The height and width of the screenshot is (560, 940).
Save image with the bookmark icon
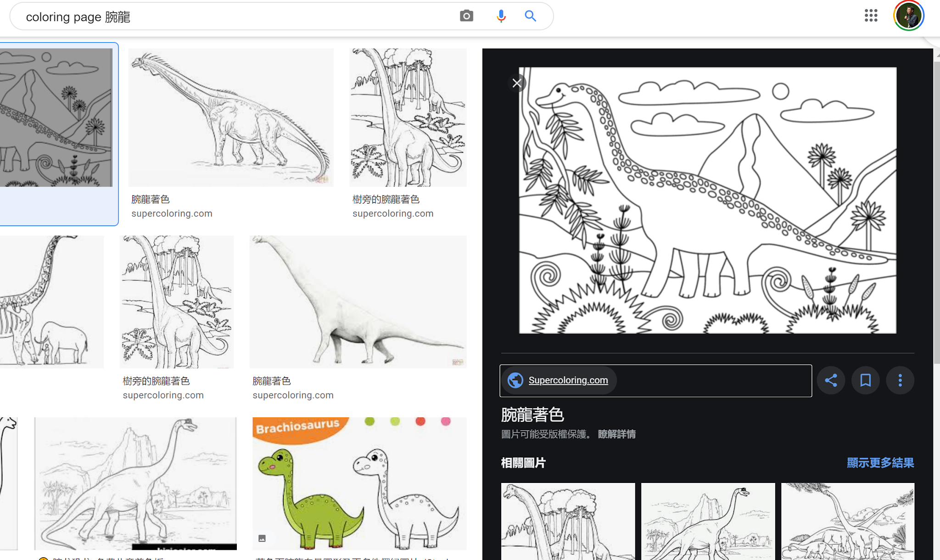point(865,380)
